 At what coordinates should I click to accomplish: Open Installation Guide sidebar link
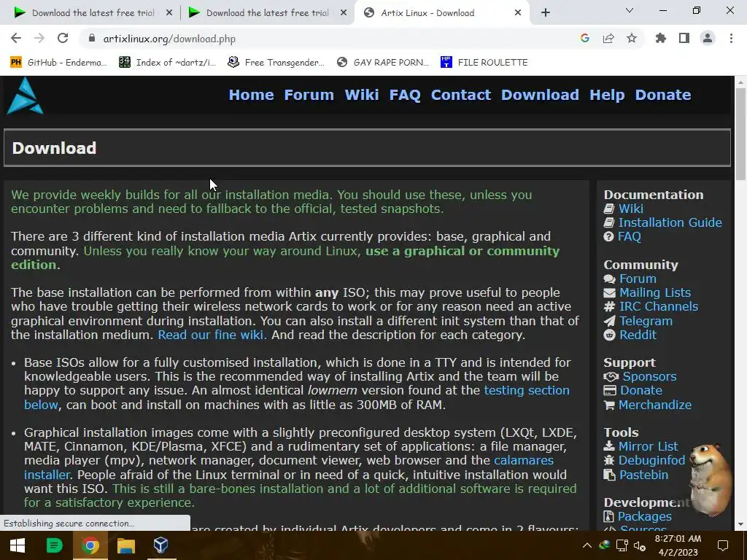click(x=670, y=222)
